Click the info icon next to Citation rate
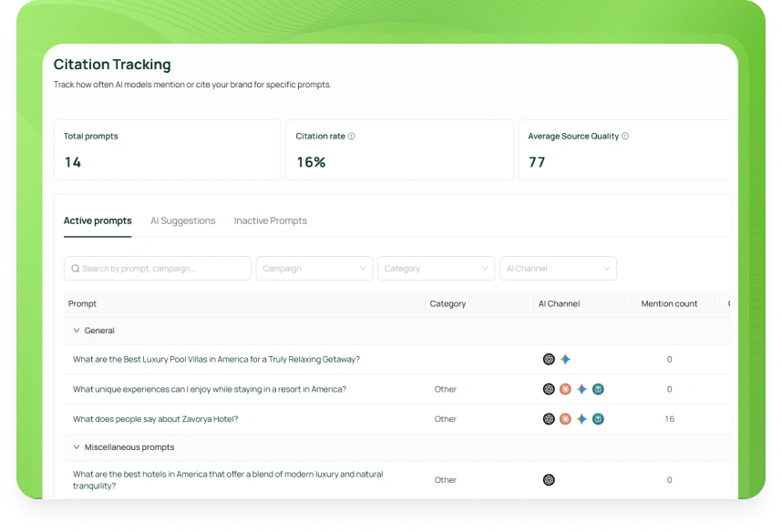The image size is (782, 532). tap(352, 137)
